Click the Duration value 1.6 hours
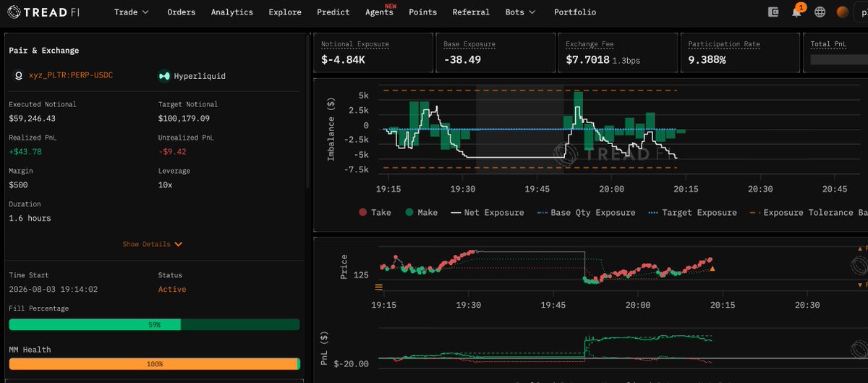 point(30,218)
